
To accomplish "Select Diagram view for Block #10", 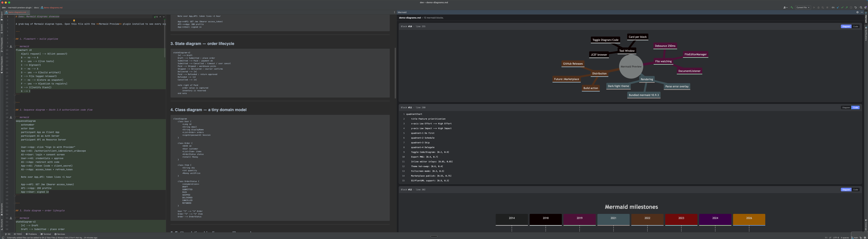I will click(846, 26).
